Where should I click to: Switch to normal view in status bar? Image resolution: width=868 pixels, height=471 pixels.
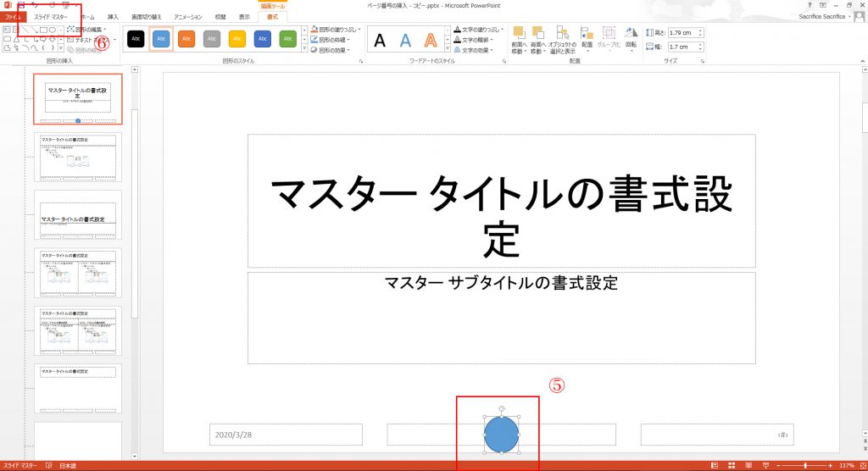pyautogui.click(x=715, y=465)
